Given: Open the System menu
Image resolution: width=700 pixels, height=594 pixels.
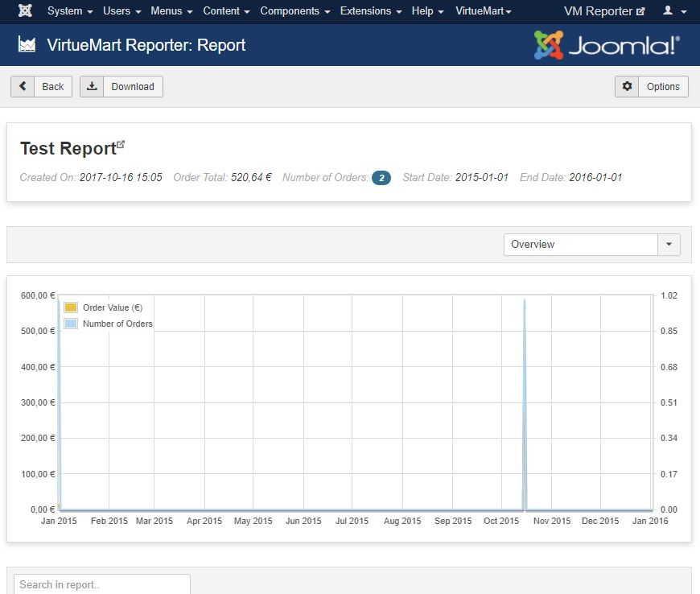Looking at the screenshot, I should coord(70,11).
